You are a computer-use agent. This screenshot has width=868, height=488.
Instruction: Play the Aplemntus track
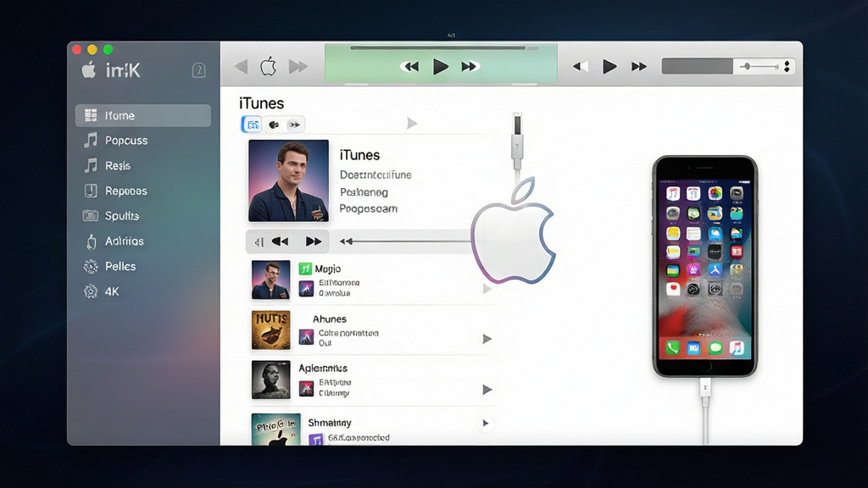point(487,390)
